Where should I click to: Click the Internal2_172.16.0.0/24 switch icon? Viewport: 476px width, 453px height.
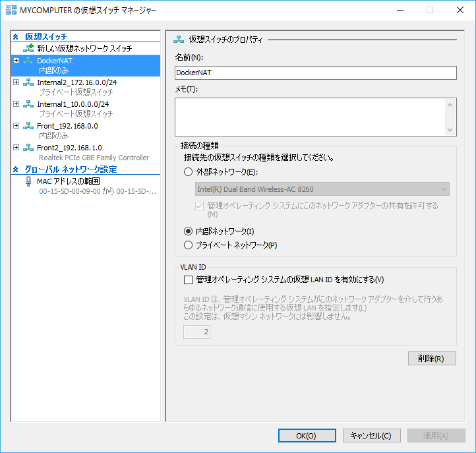[x=28, y=82]
